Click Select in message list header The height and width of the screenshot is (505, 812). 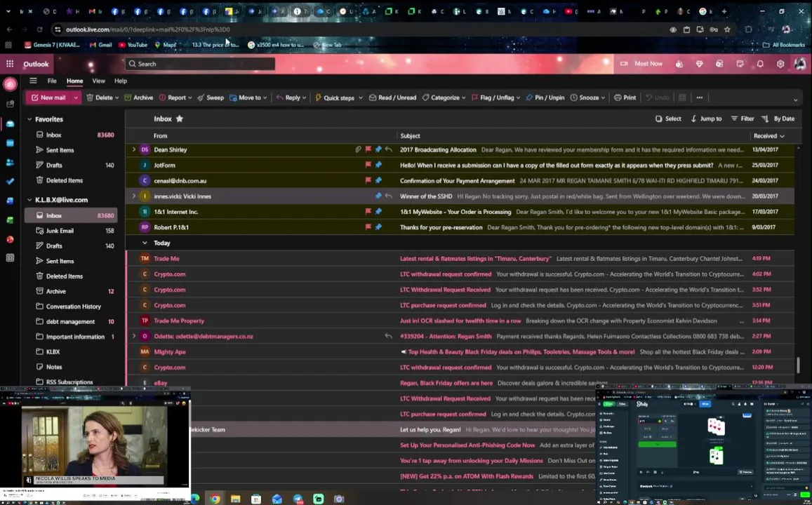pyautogui.click(x=668, y=119)
